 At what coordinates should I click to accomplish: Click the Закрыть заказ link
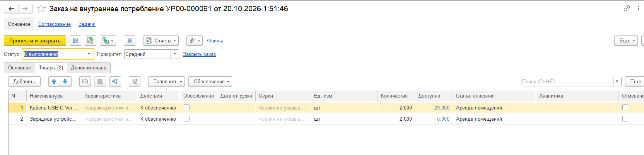[199, 54]
